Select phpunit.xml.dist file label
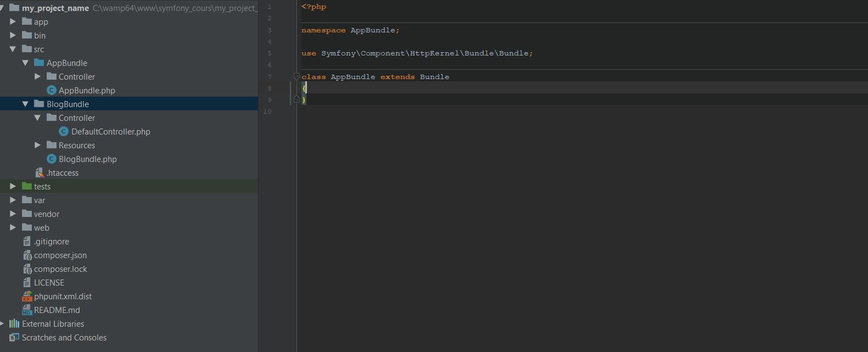Viewport: 868px width, 352px height. (63, 297)
